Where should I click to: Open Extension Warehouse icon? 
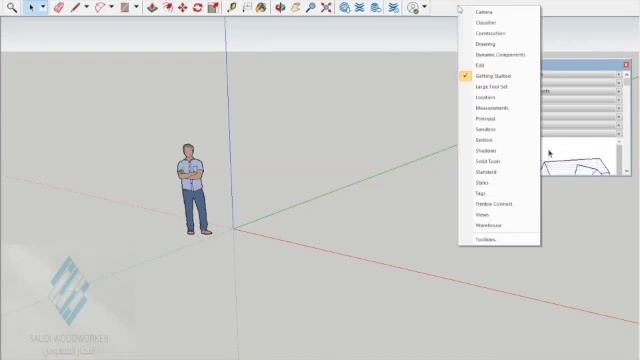tap(360, 7)
